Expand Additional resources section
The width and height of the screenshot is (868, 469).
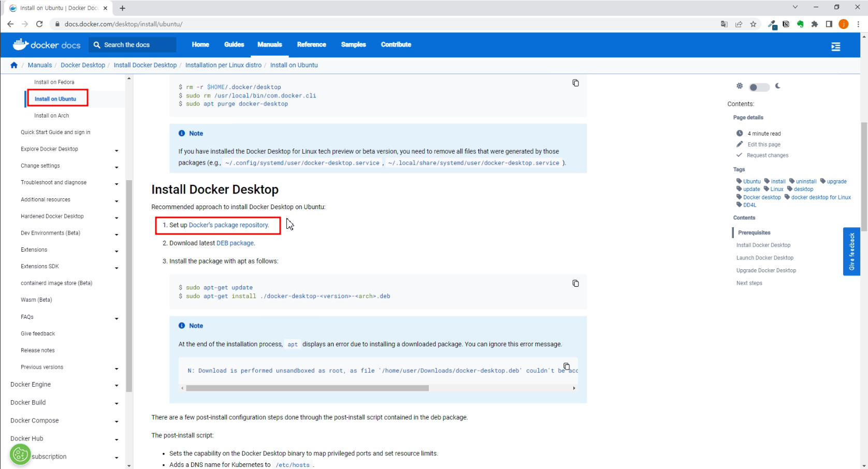click(x=117, y=200)
